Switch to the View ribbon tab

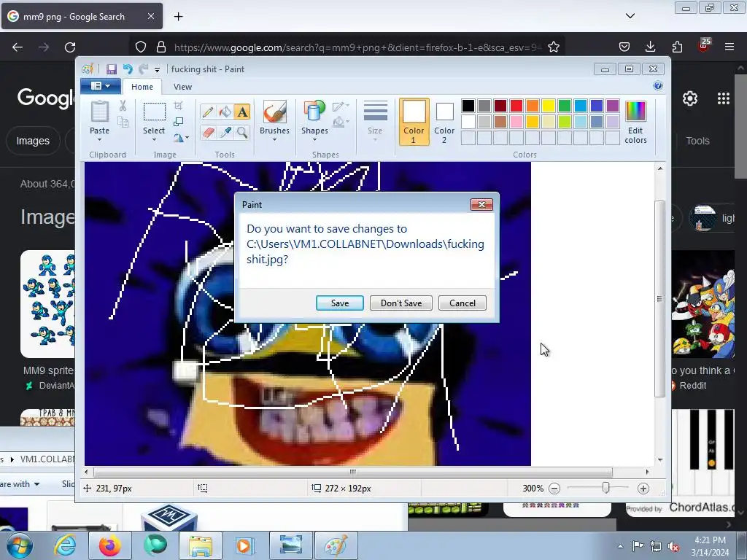coord(182,87)
